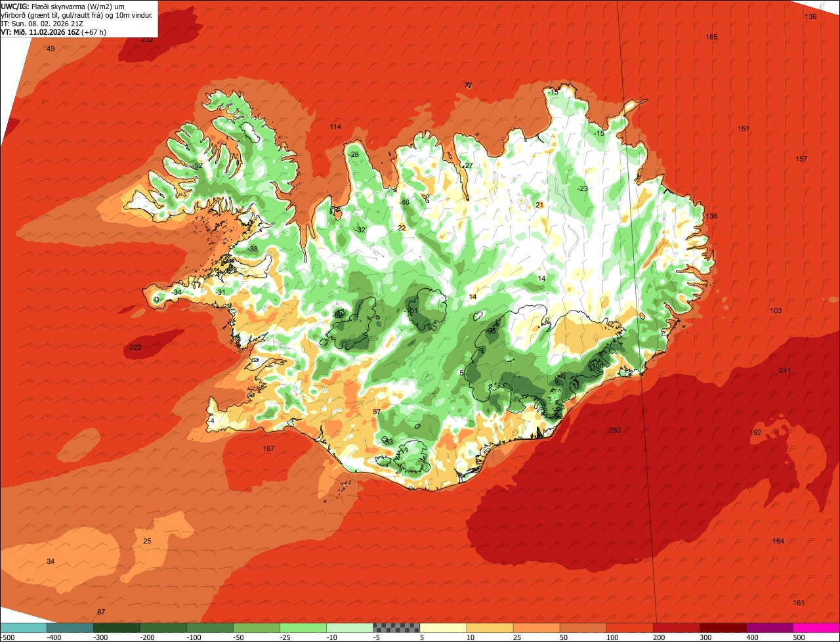Click the -34 value on Snæfellsnes peninsula
Image resolution: width=840 pixels, height=642 pixels.
[x=176, y=292]
